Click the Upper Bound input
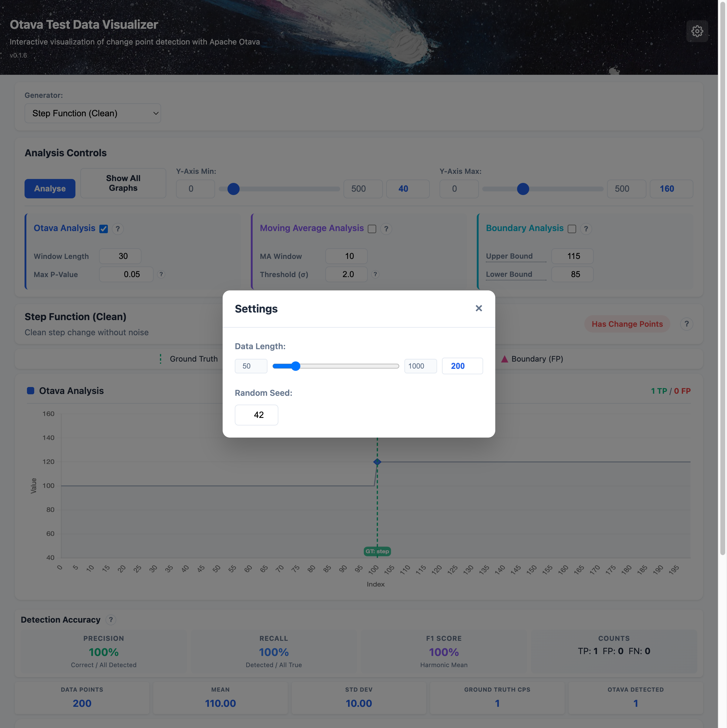The image size is (727, 728). click(572, 256)
